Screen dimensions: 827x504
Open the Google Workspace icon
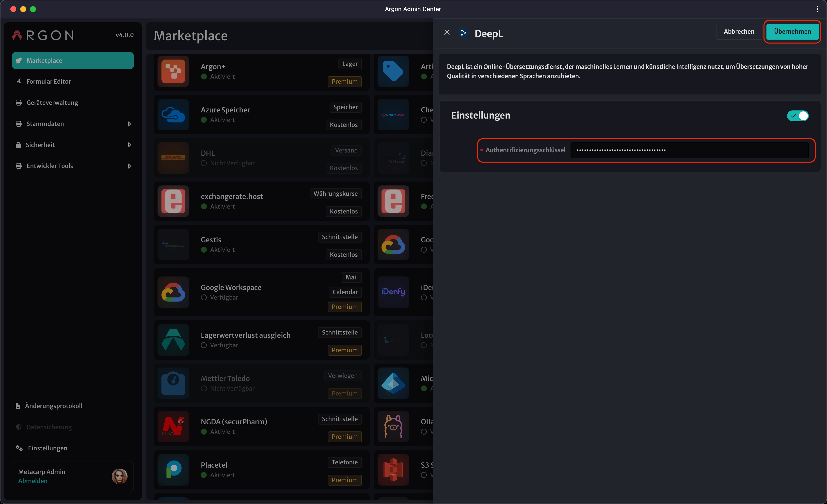pos(173,292)
